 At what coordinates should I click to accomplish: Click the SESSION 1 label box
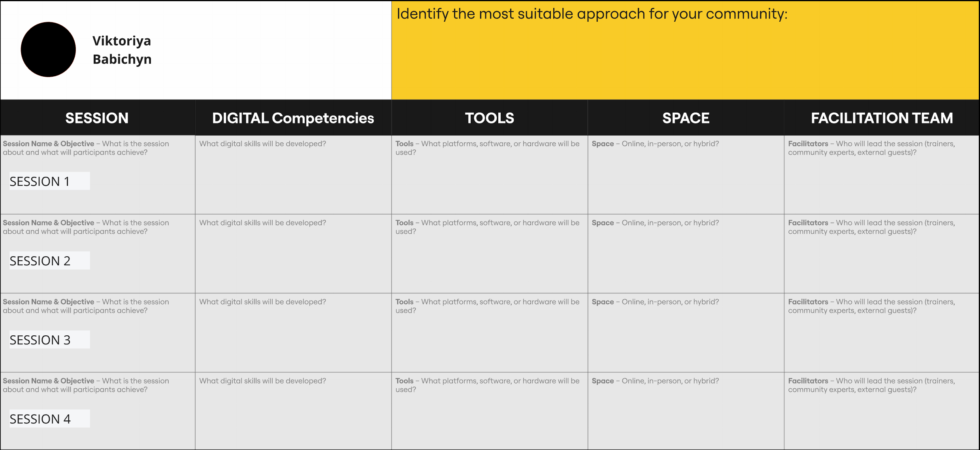(49, 181)
